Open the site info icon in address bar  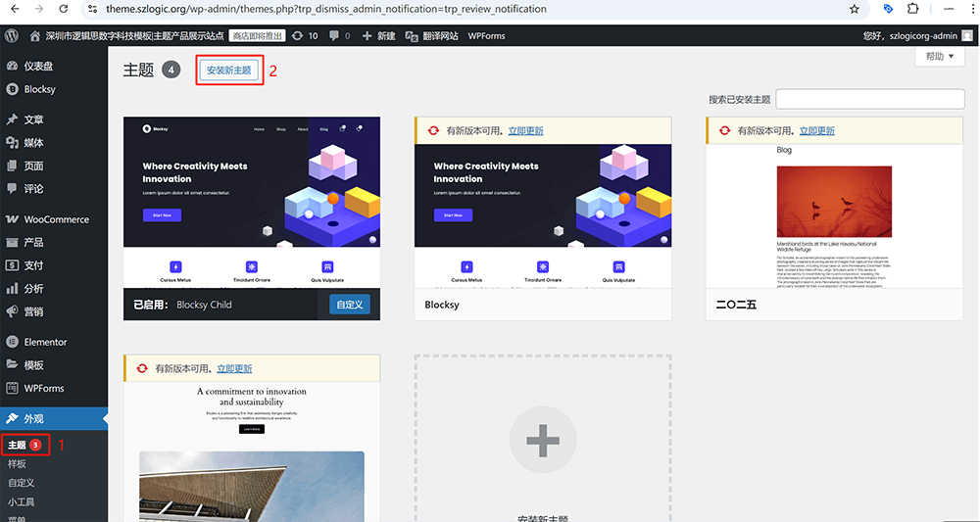pyautogui.click(x=92, y=9)
